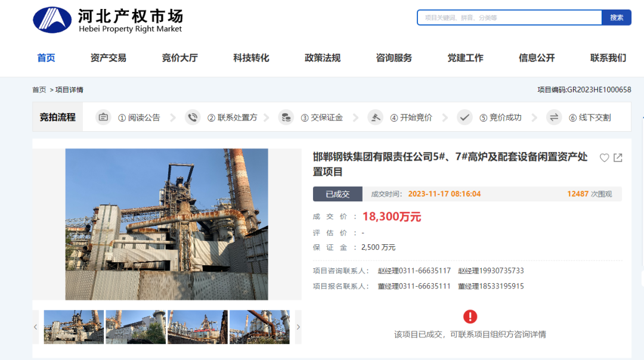The image size is (644, 360).
Task: Click the contact 董经理0311-66635111
Action: (414, 287)
